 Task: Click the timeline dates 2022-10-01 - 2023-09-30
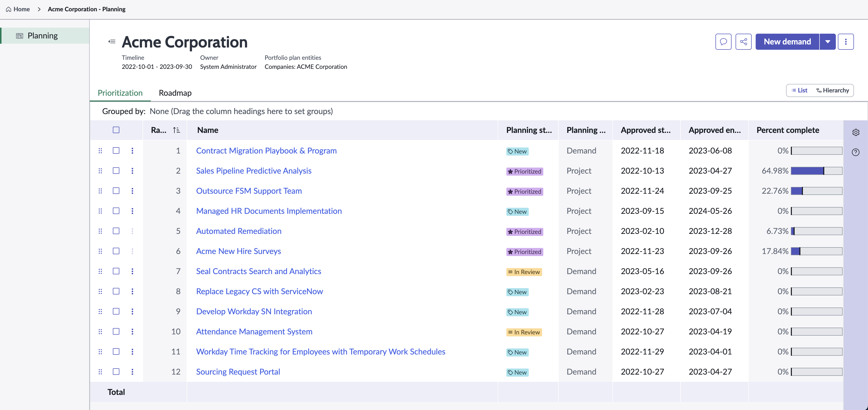[x=157, y=67]
